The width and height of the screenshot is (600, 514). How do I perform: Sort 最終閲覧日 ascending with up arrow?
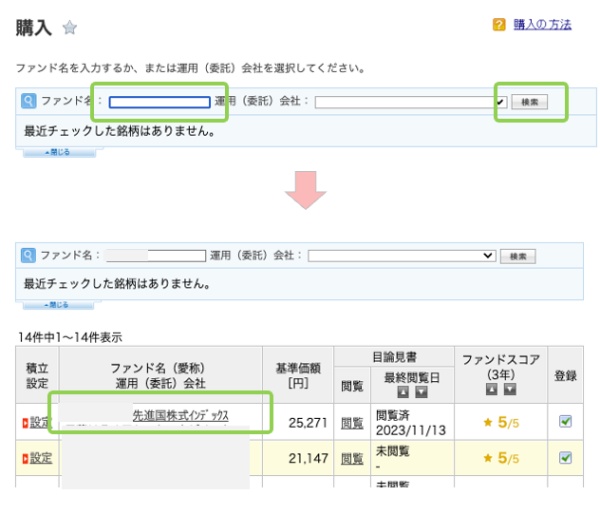tap(405, 392)
